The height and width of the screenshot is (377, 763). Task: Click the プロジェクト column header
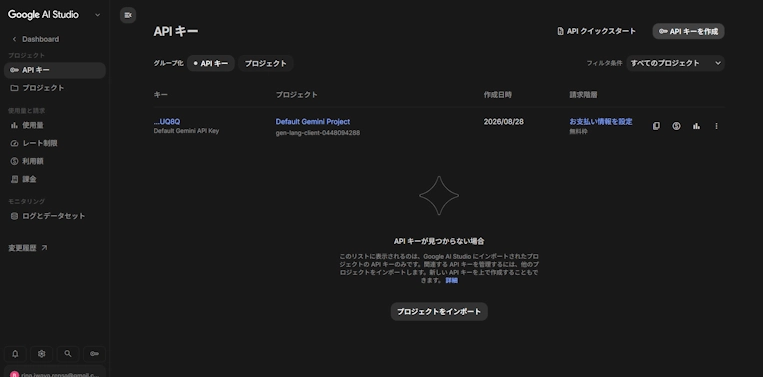296,95
